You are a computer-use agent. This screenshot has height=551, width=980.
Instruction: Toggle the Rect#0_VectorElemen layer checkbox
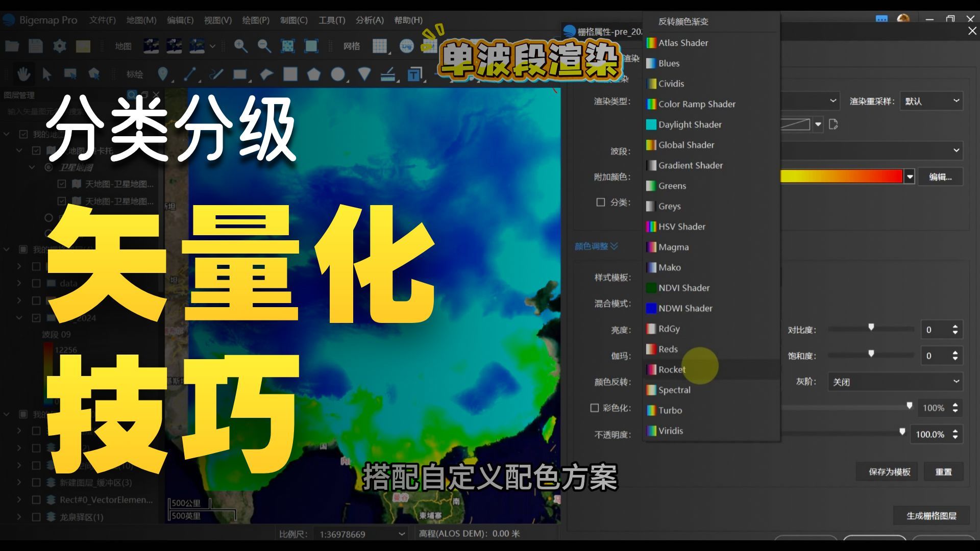pyautogui.click(x=36, y=499)
